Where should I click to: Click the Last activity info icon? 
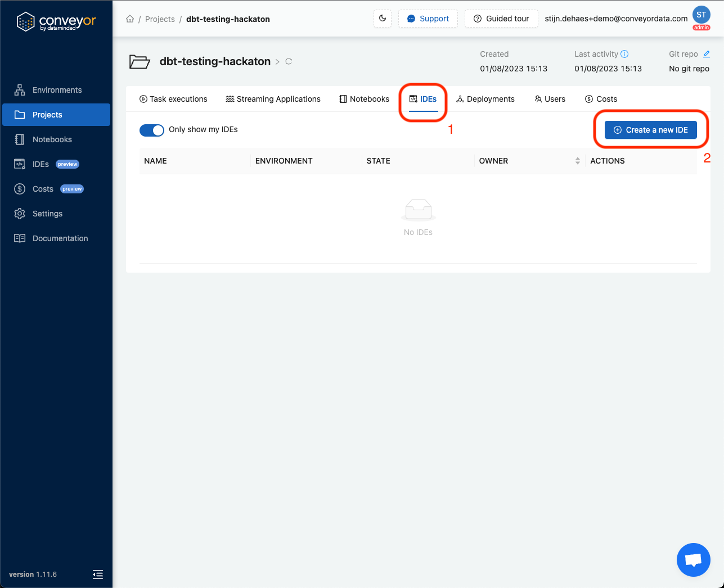624,54
